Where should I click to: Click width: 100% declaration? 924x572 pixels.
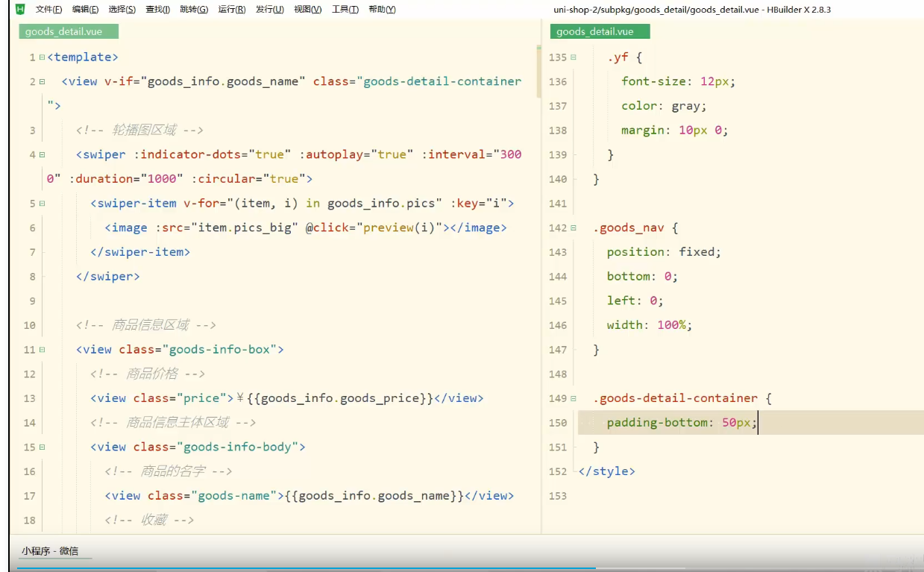pyautogui.click(x=650, y=325)
